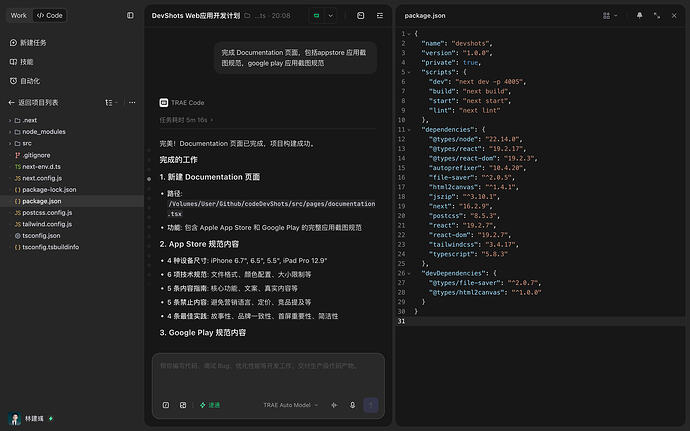690x431 pixels.
Task: Open dropdown next to green status button
Action: (330, 15)
